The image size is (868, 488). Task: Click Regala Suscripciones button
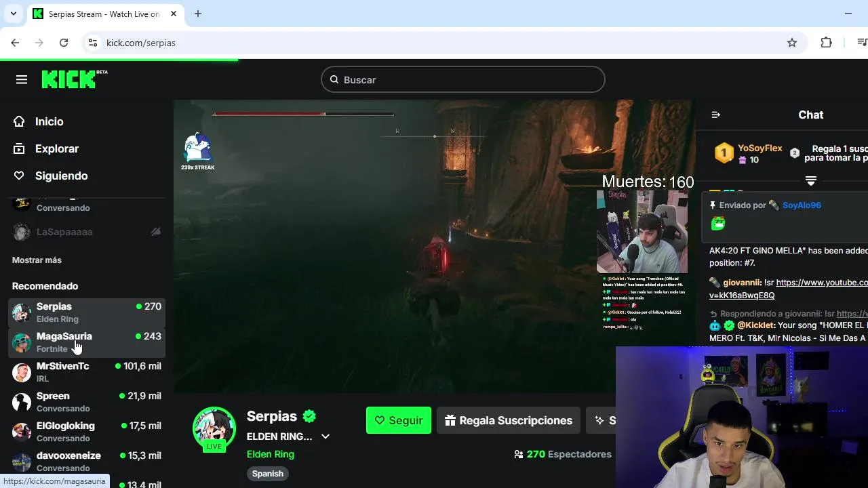509,420
